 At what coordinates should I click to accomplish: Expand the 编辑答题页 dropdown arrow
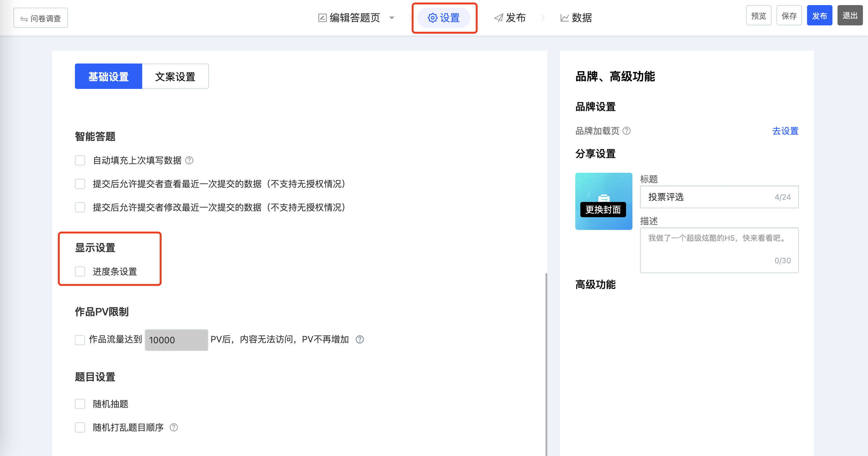click(x=391, y=18)
